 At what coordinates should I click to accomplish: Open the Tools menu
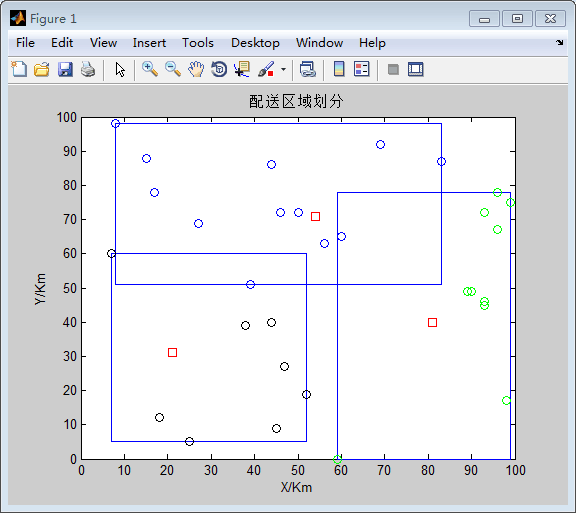(198, 43)
